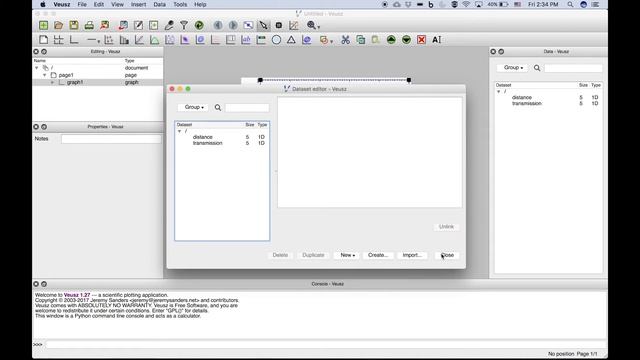Click the Dataset editor search field
This screenshot has width=640, height=360.
point(247,107)
